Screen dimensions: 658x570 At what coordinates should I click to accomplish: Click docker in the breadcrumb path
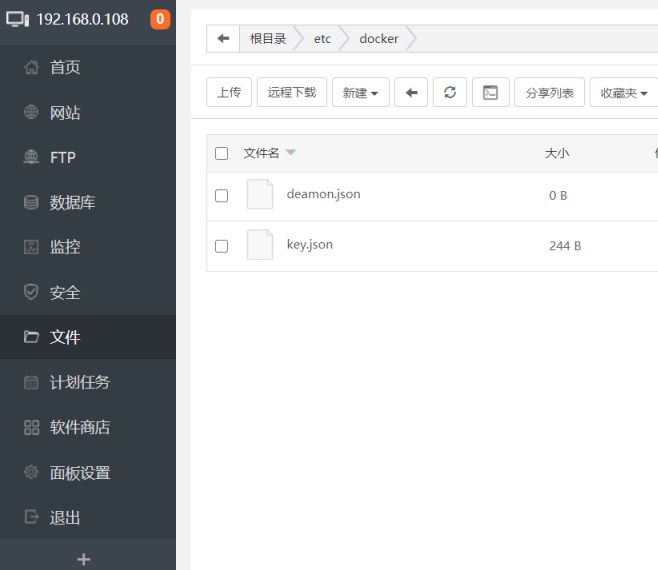point(379,39)
